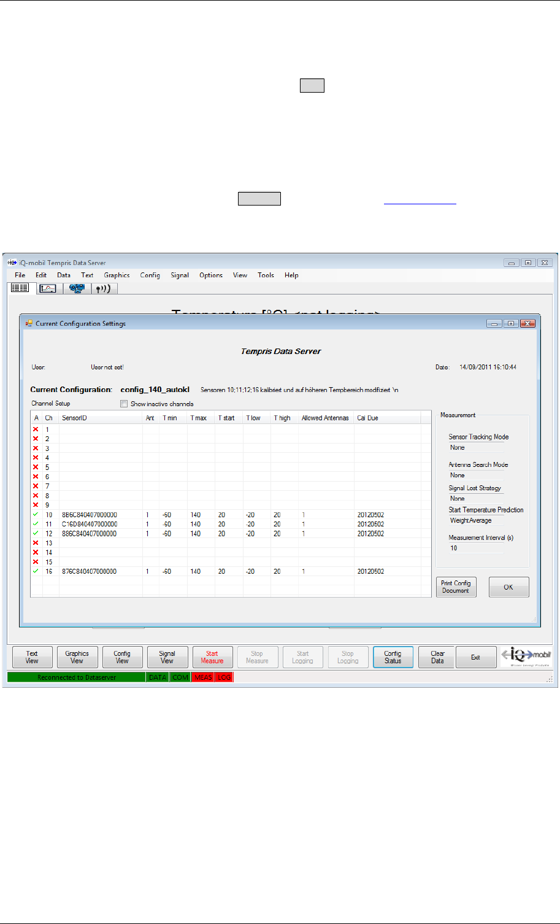Open the Help menu
This screenshot has height=924, width=560.
pyautogui.click(x=292, y=275)
